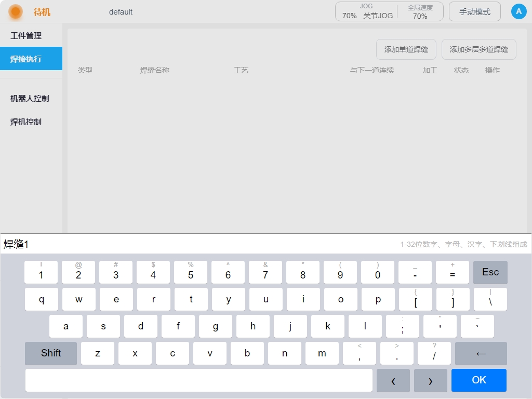Open 工件管理 in sidebar

click(26, 35)
